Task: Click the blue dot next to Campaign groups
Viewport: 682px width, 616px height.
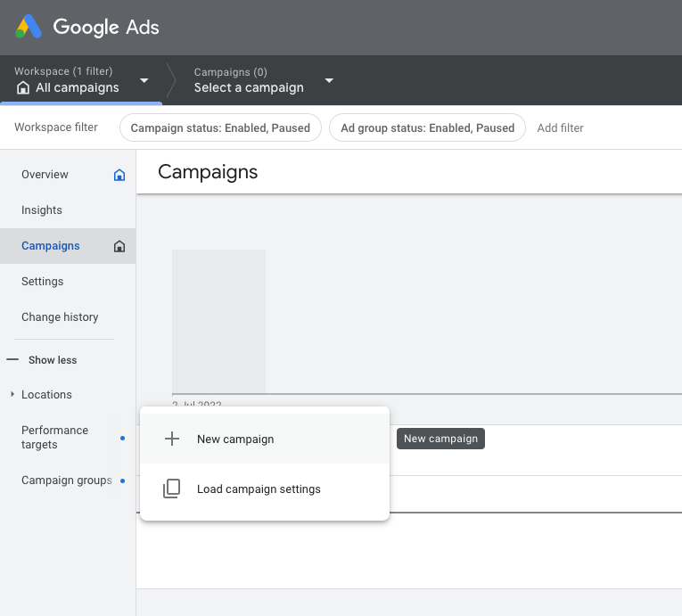Action: tap(123, 480)
